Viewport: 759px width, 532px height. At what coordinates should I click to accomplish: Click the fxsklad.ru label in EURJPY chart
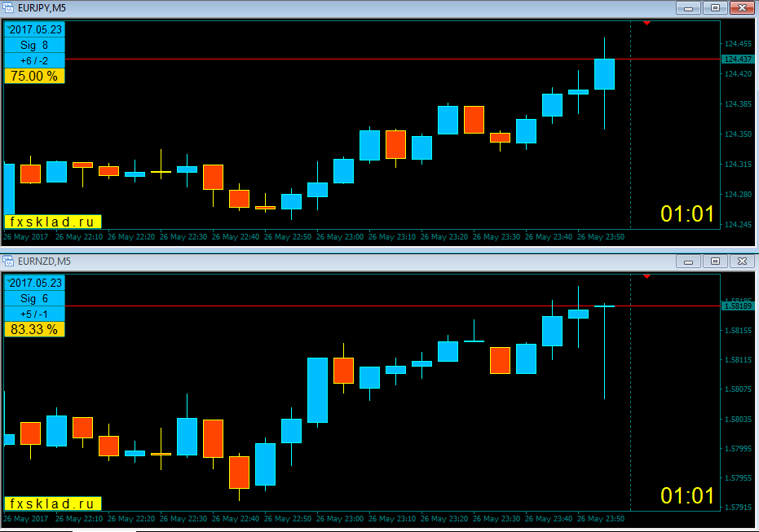(53, 222)
